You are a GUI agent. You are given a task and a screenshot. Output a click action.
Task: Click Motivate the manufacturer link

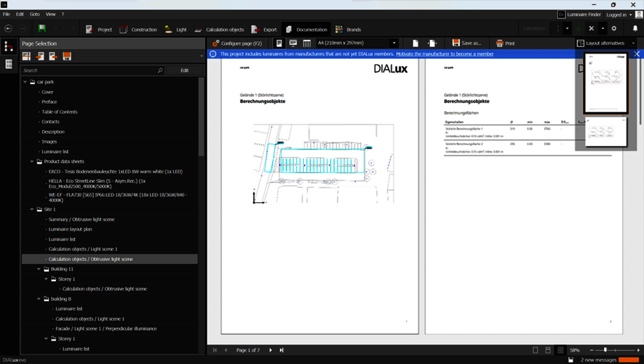click(x=444, y=54)
